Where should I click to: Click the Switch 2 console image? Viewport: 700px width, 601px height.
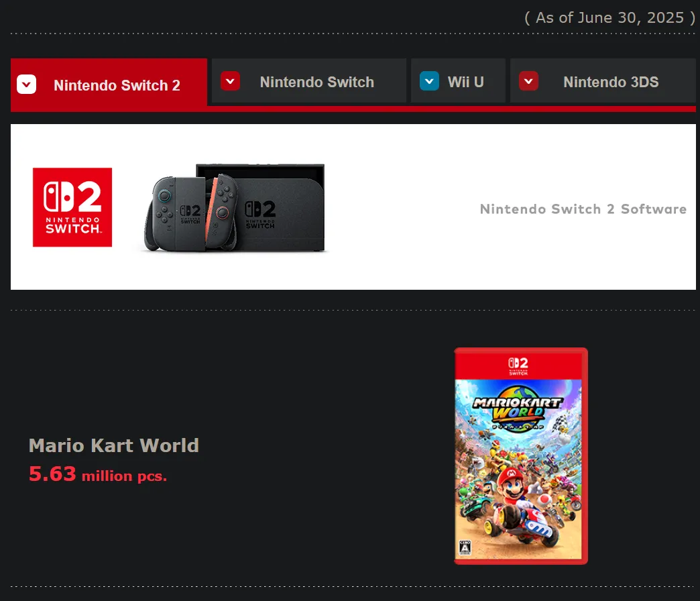[x=235, y=208]
